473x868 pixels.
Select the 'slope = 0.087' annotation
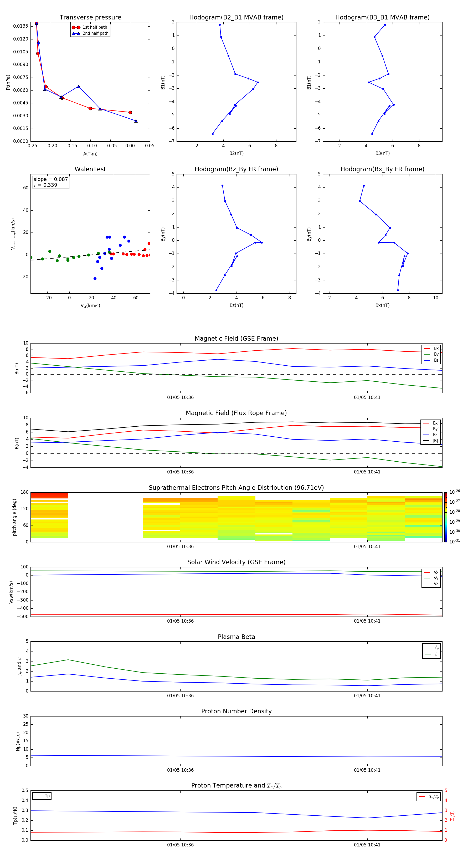point(51,179)
